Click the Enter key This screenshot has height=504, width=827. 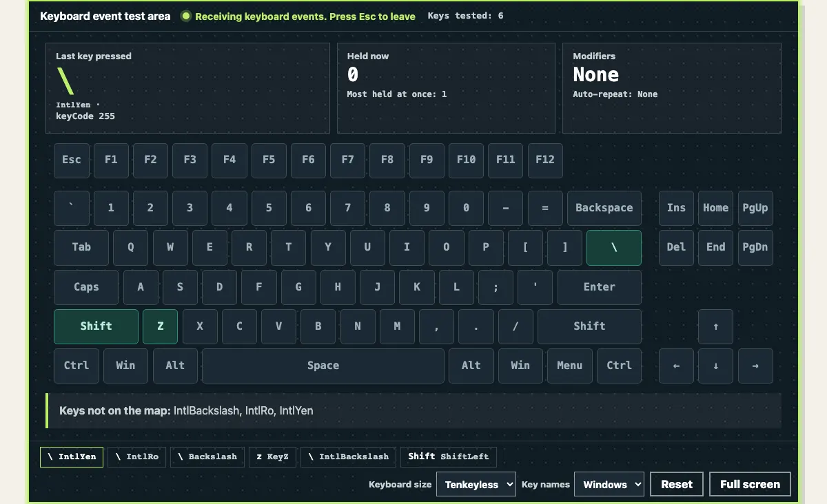click(600, 287)
